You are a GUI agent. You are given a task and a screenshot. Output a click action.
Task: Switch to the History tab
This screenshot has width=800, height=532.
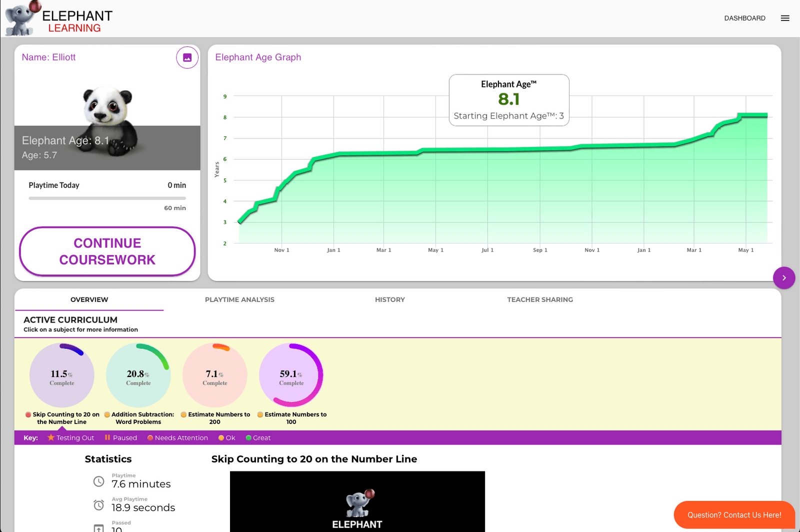coord(390,299)
